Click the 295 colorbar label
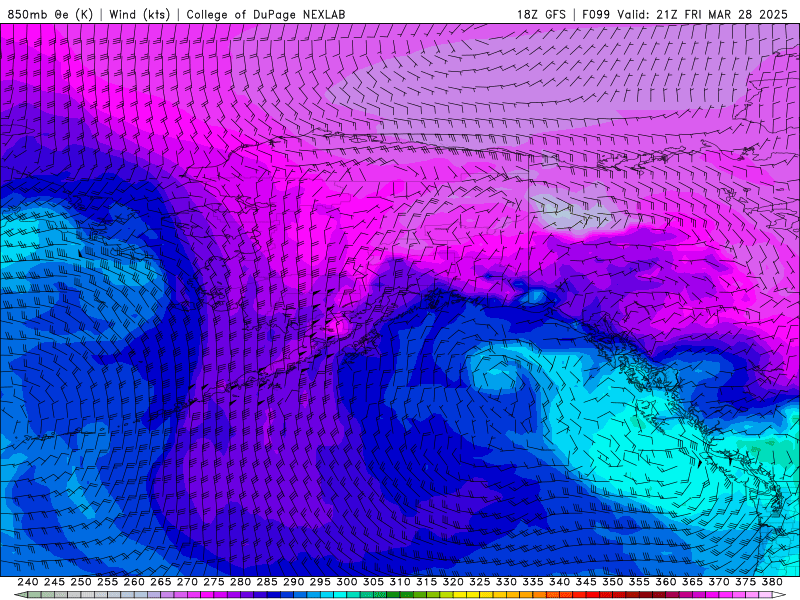Viewport: 800px width, 600px height. (320, 582)
